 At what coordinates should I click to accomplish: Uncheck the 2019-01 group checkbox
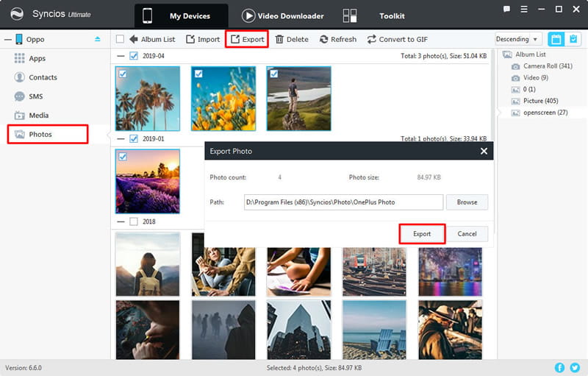(x=134, y=139)
